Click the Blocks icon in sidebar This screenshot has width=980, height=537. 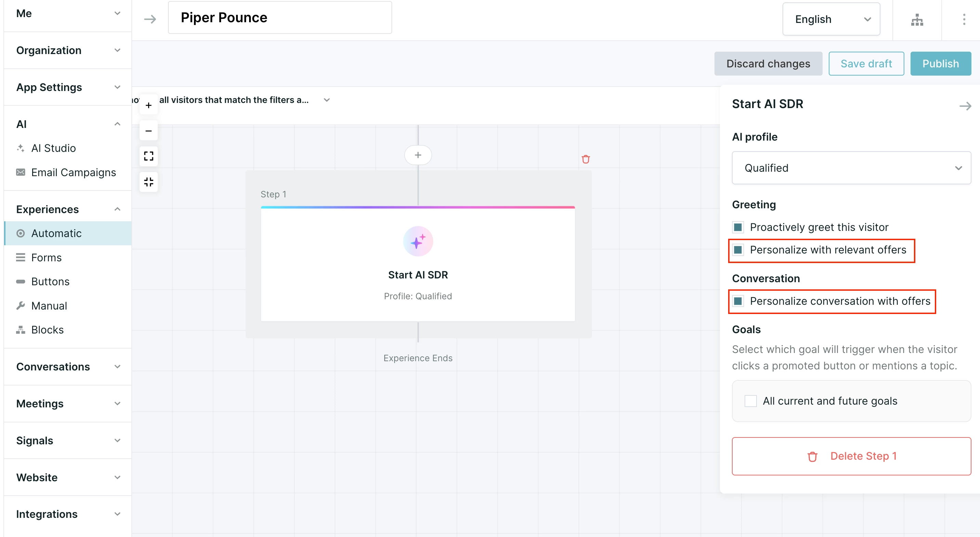(21, 330)
